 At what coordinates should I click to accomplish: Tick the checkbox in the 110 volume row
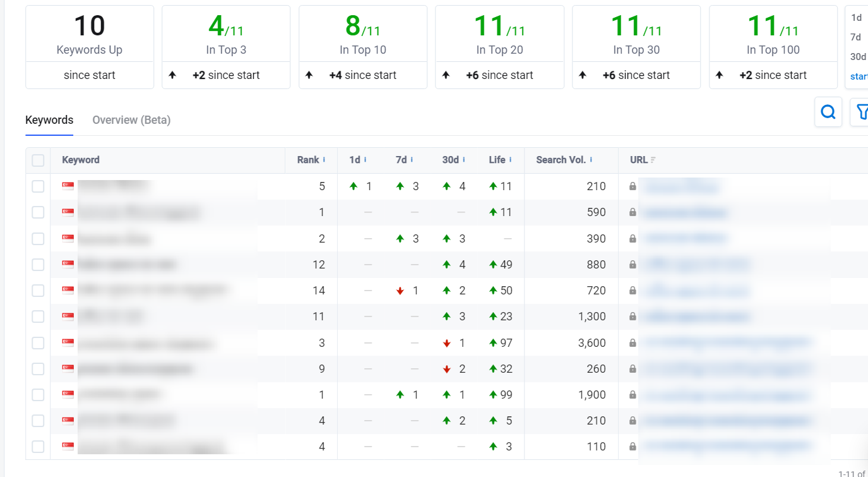point(38,447)
